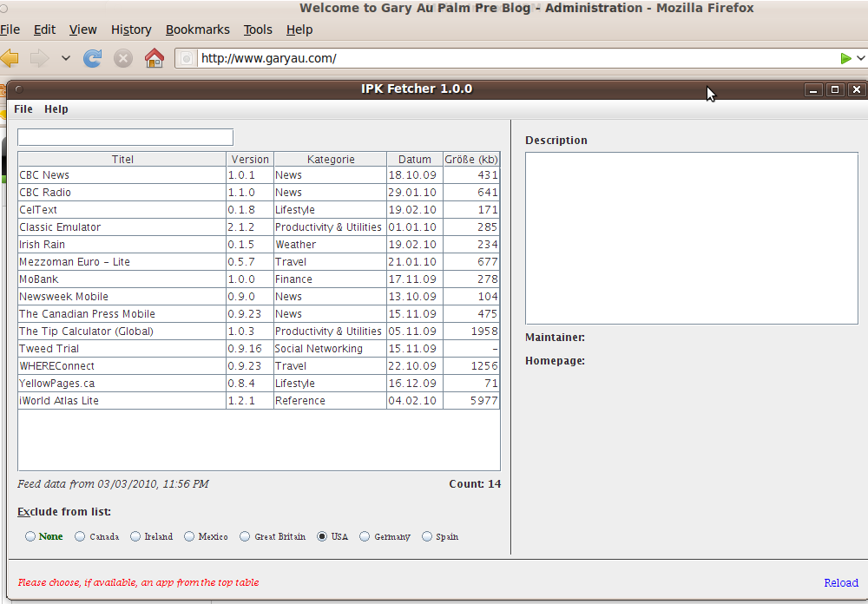Select Ireland exclude radio button
Viewport: 868px width, 604px height.
135,536
